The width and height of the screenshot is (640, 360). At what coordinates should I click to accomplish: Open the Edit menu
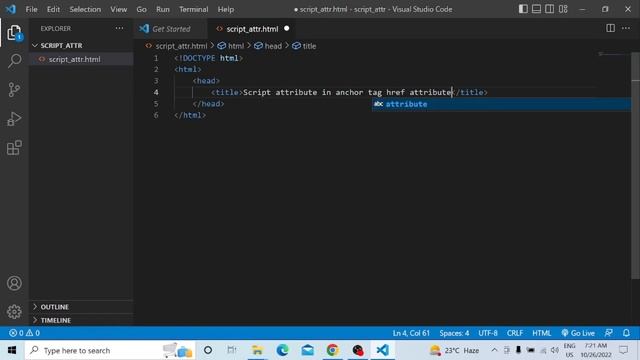coord(53,9)
